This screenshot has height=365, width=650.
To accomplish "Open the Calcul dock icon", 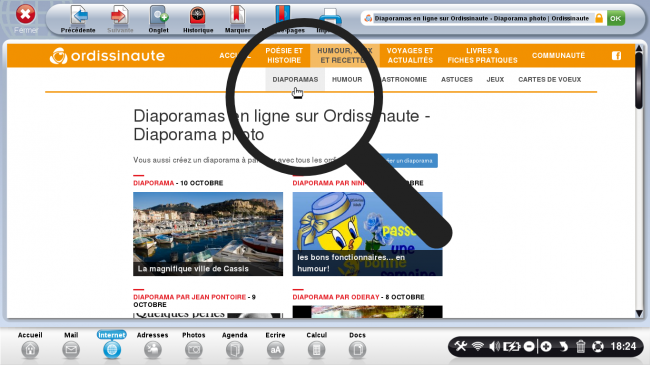I will click(x=316, y=350).
